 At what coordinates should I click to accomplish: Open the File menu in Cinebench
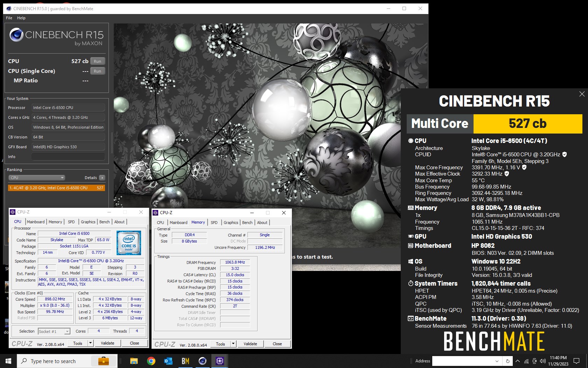(x=9, y=18)
